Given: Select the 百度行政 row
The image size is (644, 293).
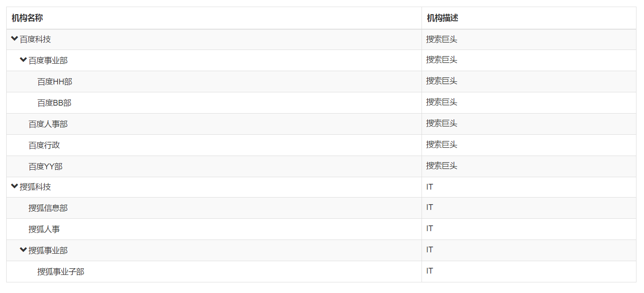Looking at the screenshot, I should tap(321, 145).
